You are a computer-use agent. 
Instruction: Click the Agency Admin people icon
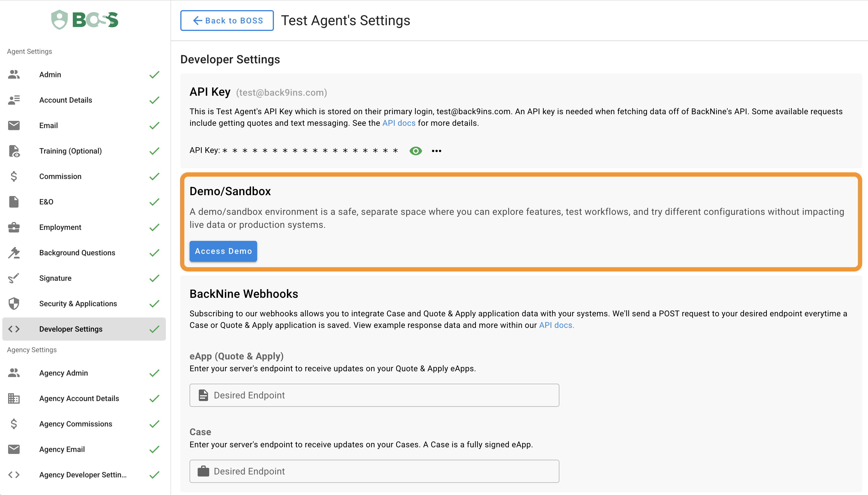14,373
